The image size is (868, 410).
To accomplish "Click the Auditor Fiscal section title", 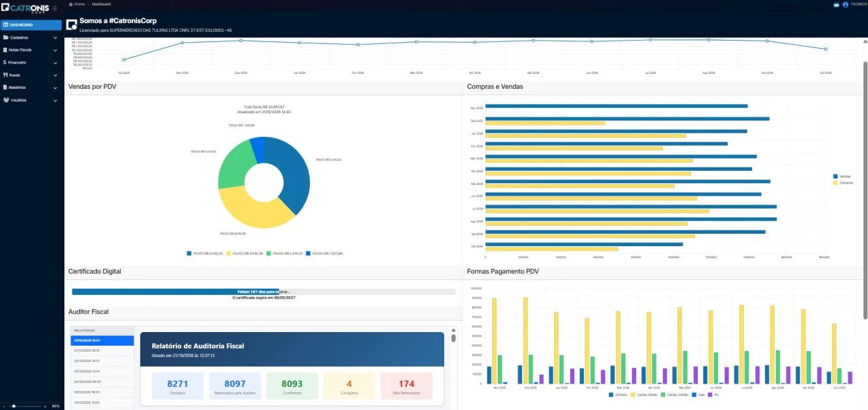I will point(88,312).
